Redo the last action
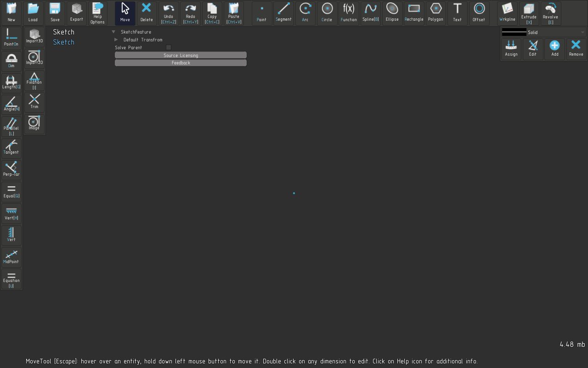This screenshot has height=368, width=588. click(x=190, y=13)
